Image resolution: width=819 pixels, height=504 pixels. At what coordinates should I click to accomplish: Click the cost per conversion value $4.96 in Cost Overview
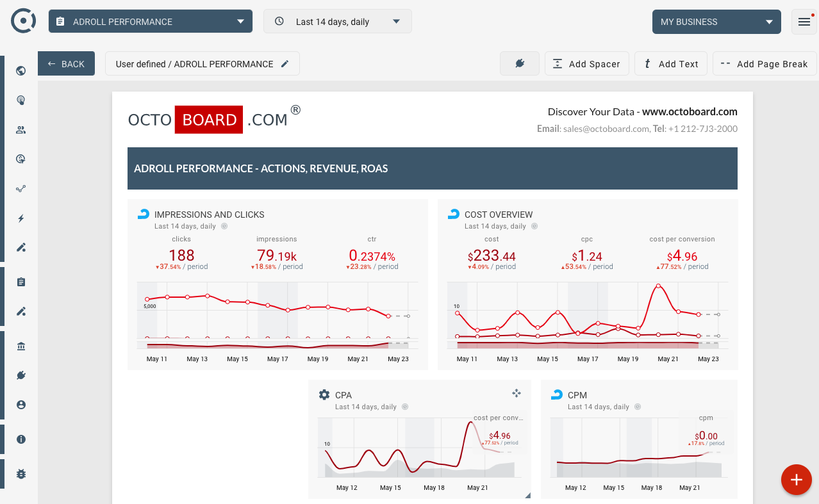[x=682, y=256]
